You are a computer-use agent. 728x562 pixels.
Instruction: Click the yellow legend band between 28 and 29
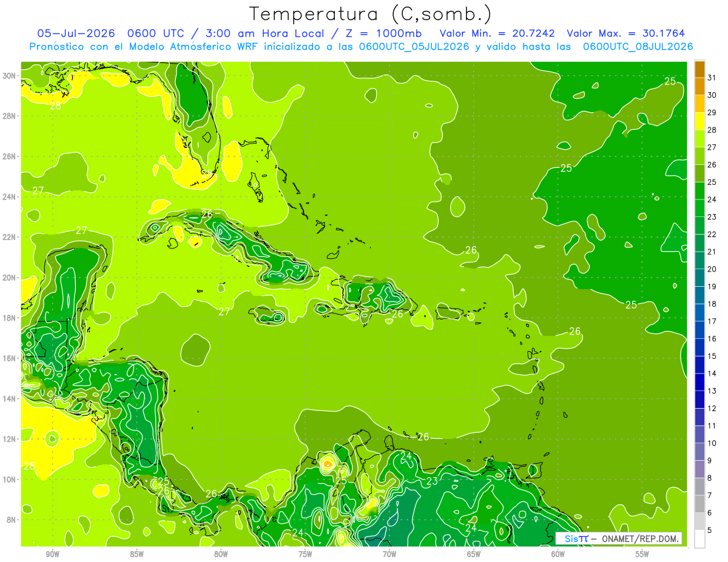pyautogui.click(x=699, y=122)
